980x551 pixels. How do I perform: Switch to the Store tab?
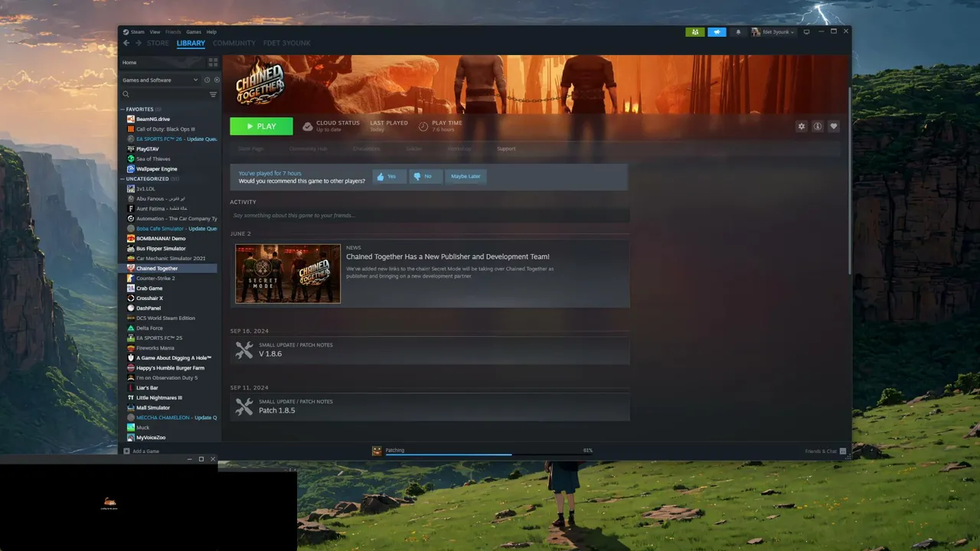[x=158, y=43]
